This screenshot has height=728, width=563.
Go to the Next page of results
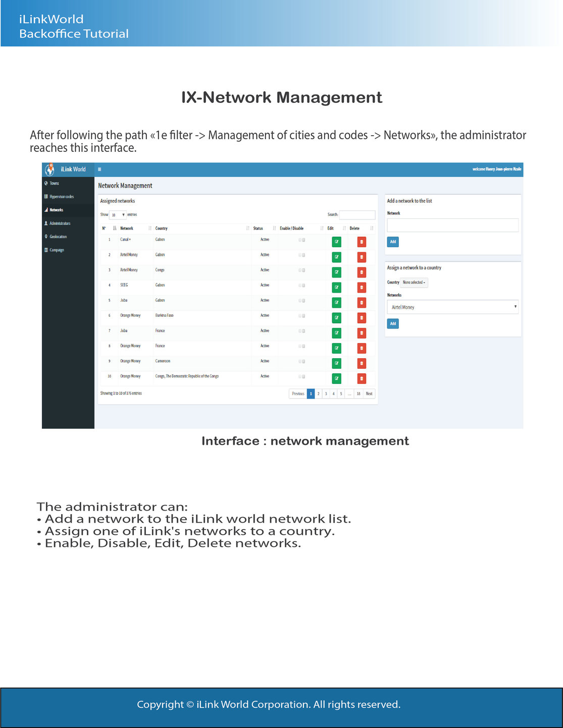(369, 394)
